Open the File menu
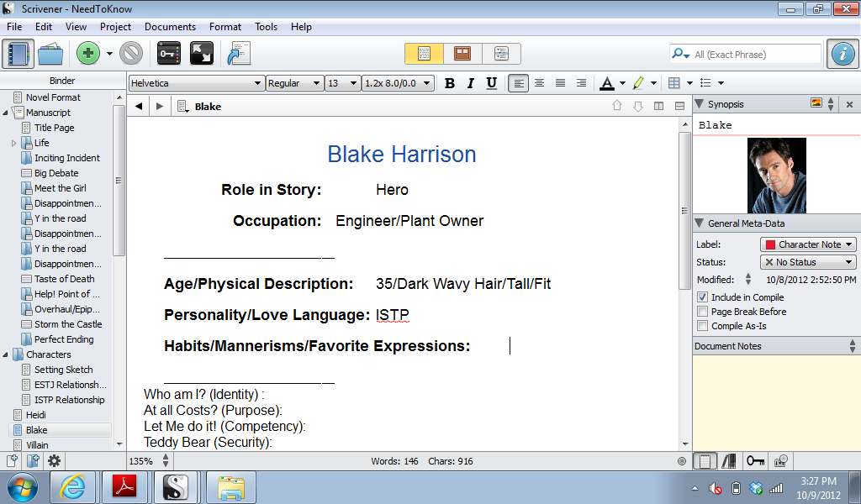 pos(14,27)
